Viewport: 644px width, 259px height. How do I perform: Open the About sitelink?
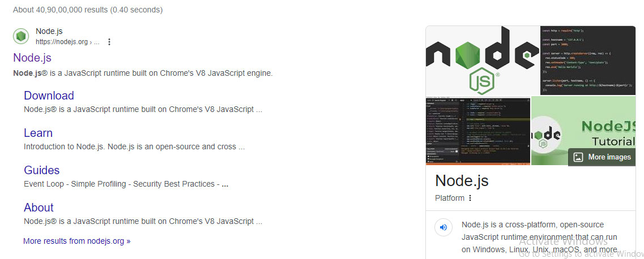39,208
